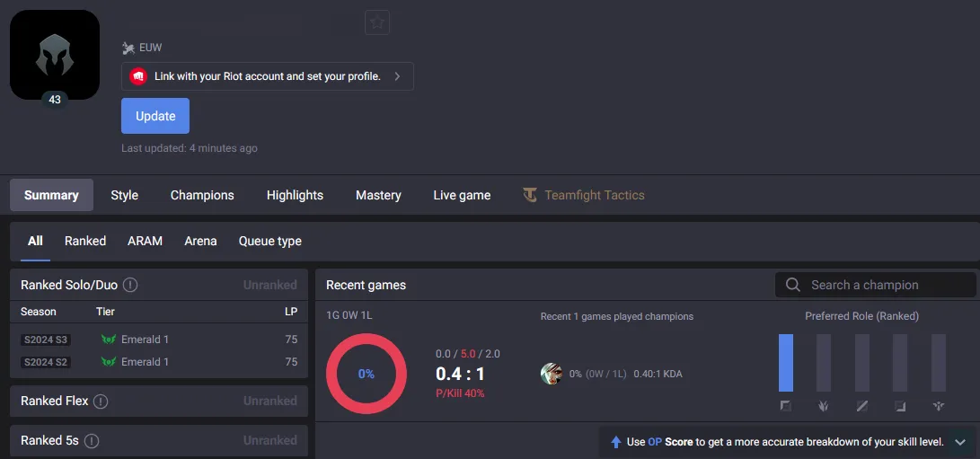Click the recently played champion portrait
Screen dimensions: 980x459
click(552, 374)
